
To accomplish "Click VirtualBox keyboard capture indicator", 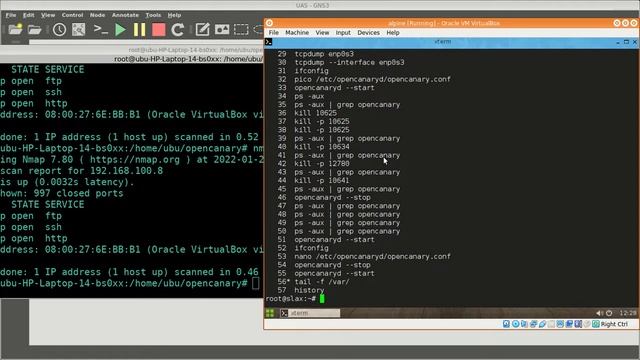I will tap(596, 324).
